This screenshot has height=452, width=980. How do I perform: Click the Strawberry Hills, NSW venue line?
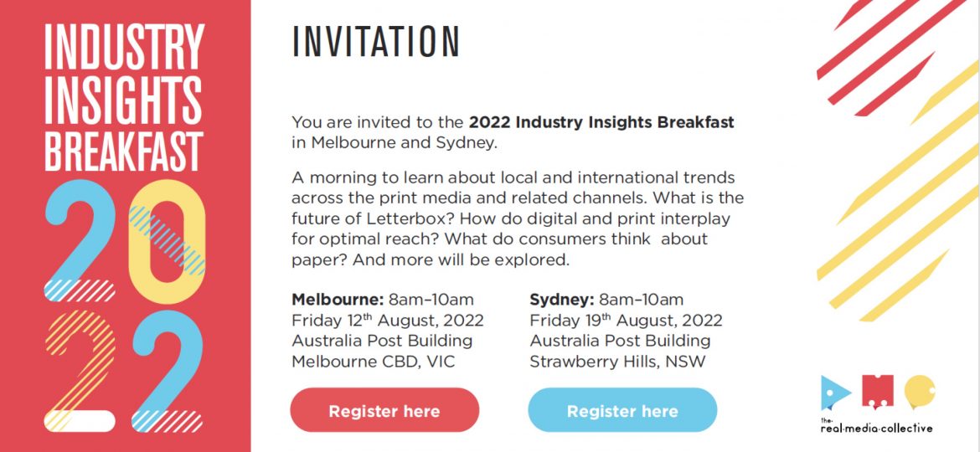(x=617, y=362)
